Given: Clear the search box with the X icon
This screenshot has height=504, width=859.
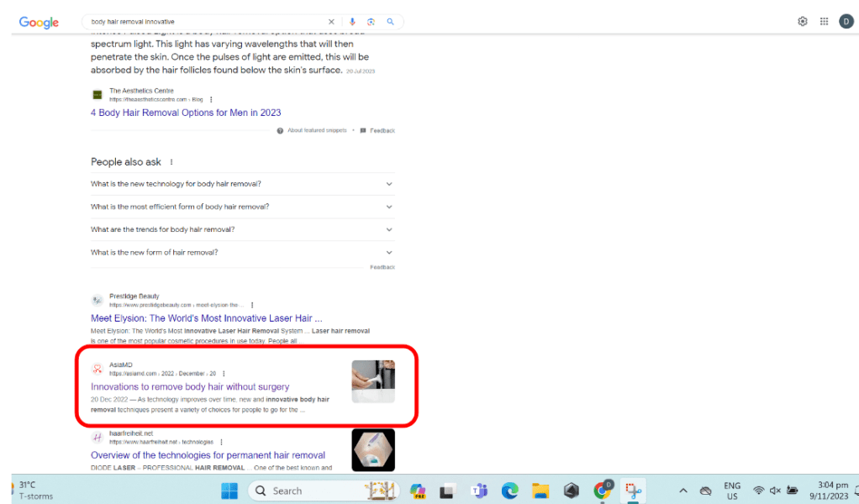Looking at the screenshot, I should coord(331,22).
